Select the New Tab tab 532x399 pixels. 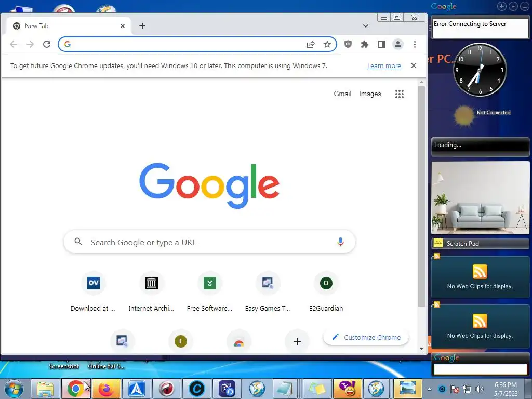tap(68, 26)
